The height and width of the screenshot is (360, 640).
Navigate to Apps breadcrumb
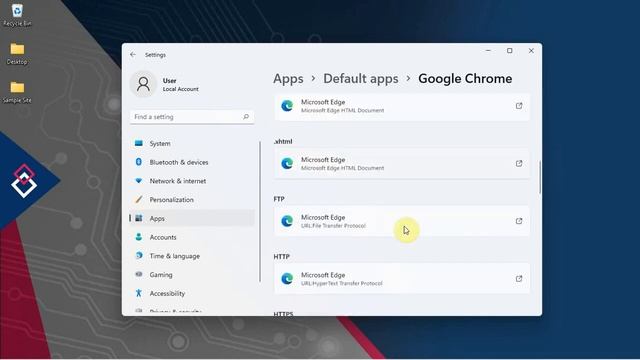pyautogui.click(x=288, y=78)
